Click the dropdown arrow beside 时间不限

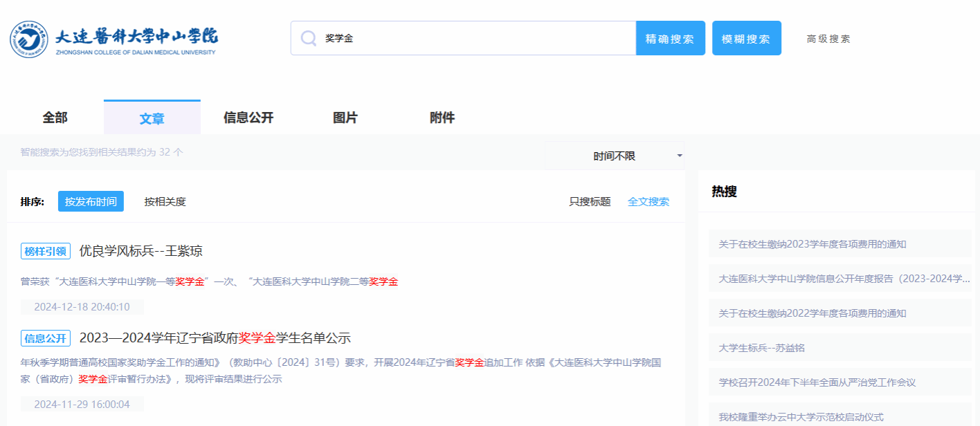[679, 156]
